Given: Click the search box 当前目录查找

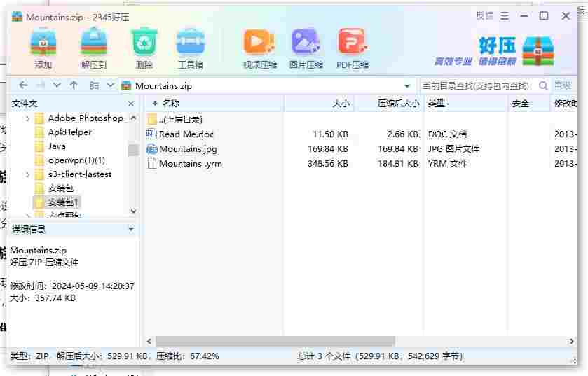Looking at the screenshot, I should pyautogui.click(x=478, y=85).
